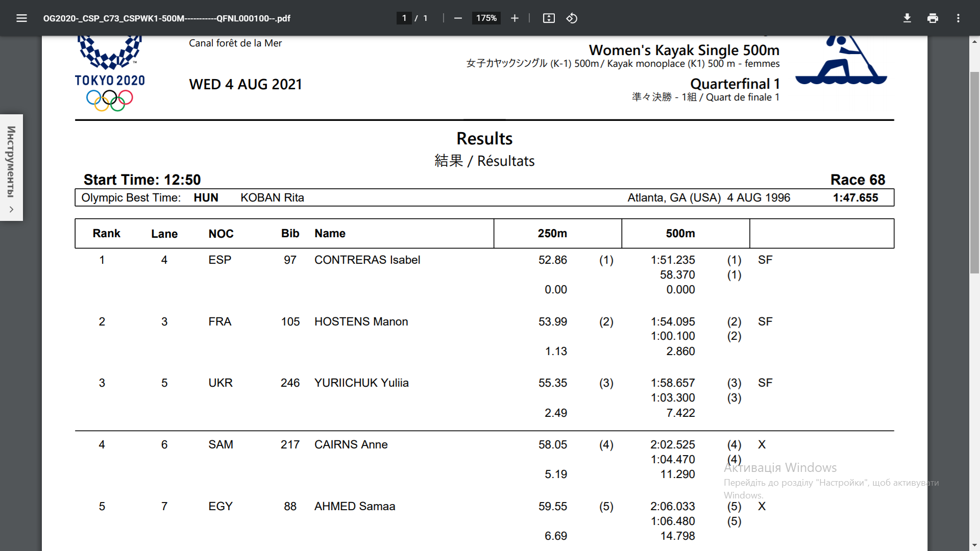Open the three-dot more actions menu
Screen dimensions: 980x551
pos(958,18)
